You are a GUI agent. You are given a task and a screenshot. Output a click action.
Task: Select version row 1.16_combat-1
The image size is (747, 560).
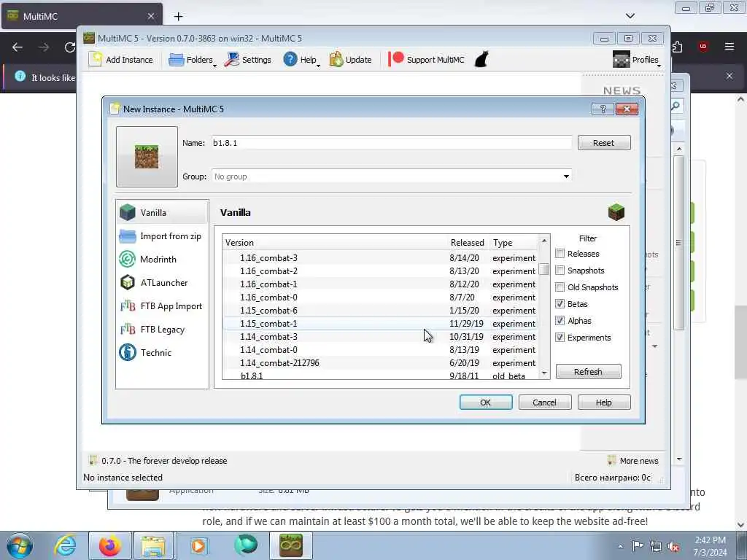(381, 284)
